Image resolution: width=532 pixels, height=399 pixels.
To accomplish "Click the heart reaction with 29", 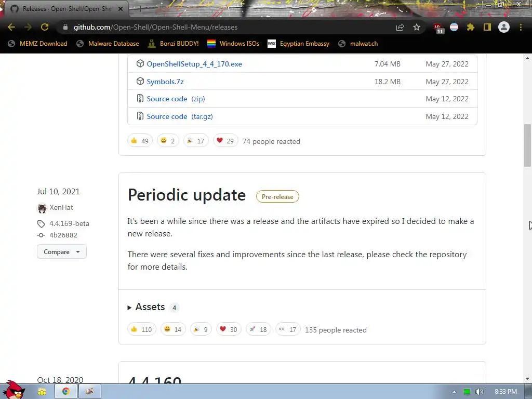I will pos(225,141).
